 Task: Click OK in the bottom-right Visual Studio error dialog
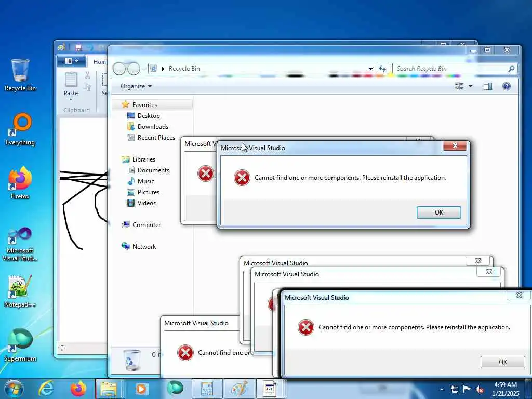(x=502, y=362)
